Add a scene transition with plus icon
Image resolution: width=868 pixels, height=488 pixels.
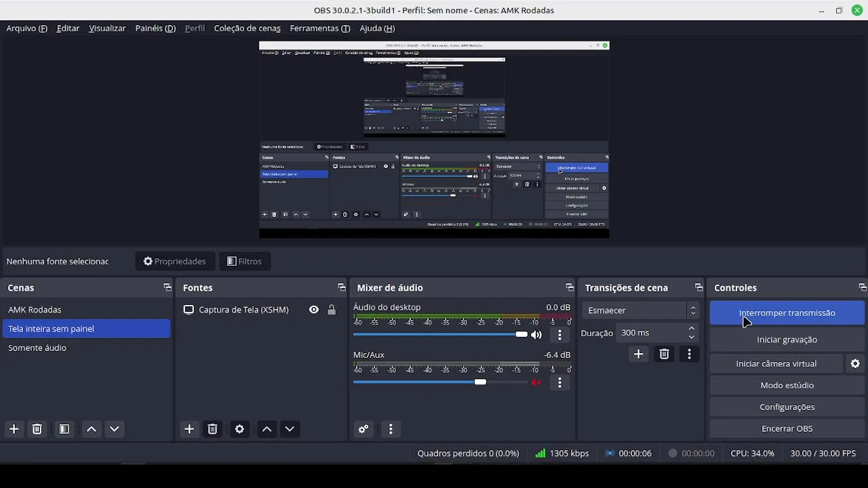click(638, 354)
